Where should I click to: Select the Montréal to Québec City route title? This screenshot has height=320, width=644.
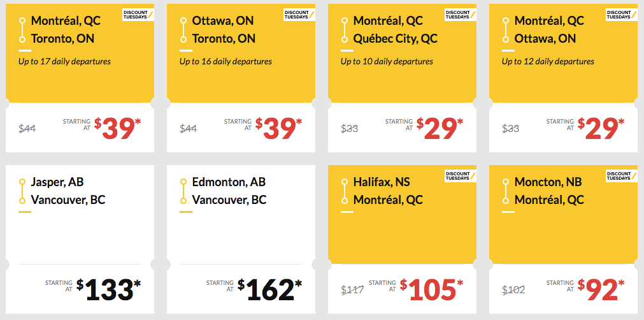395,29
